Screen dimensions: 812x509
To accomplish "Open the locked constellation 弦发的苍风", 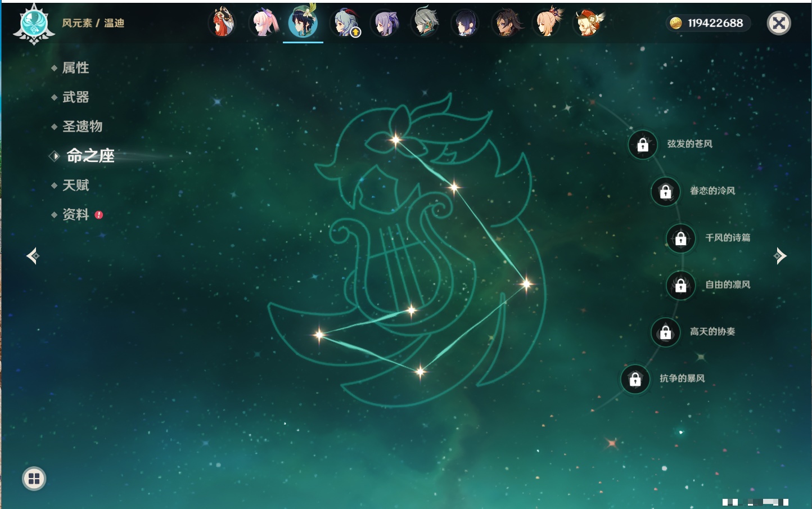I will click(643, 145).
